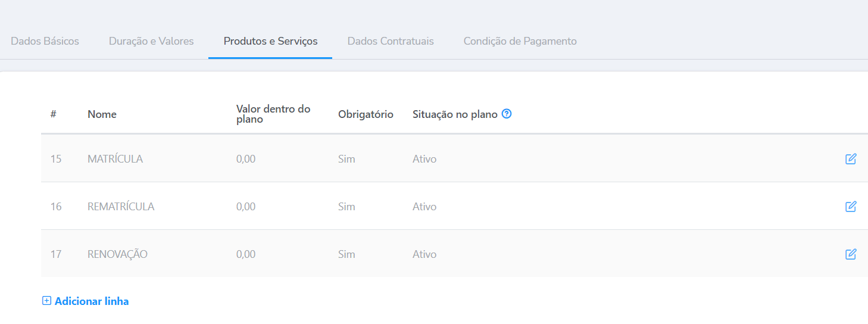Click the edit icon for RENOVAÇÃO row
The image size is (868, 324).
[x=851, y=254]
